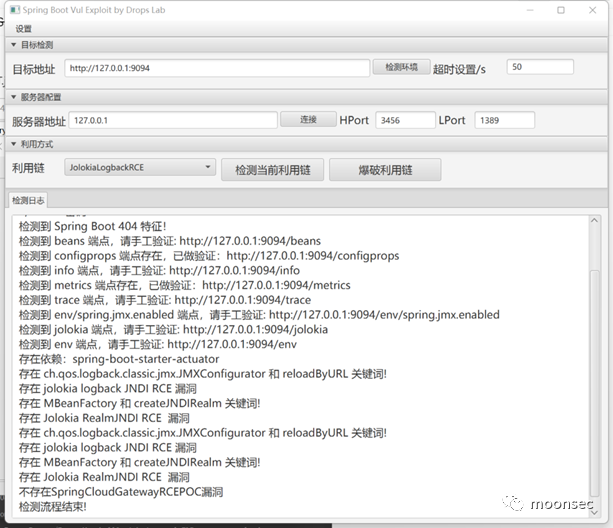Viewport: 613px width, 528px height.
Task: Click log line '检测到 env 端点' with /env URL
Action: click(158, 344)
